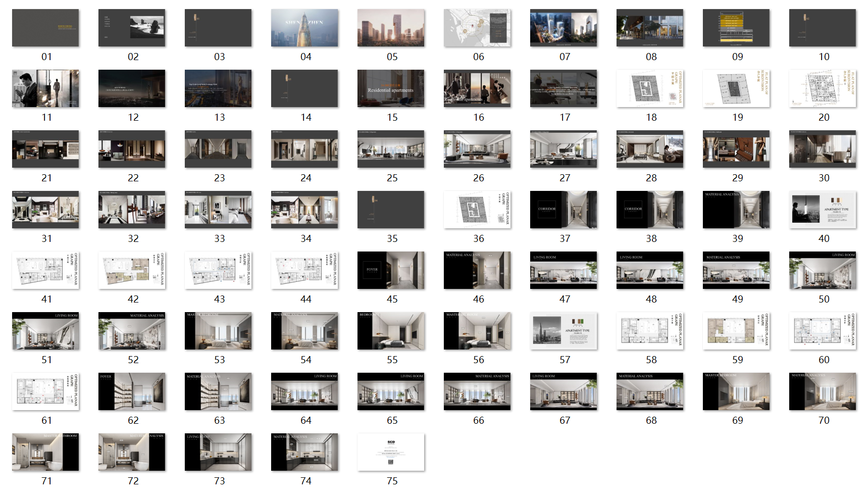Select the Shenzhen skyscraper slide 04

coord(304,28)
